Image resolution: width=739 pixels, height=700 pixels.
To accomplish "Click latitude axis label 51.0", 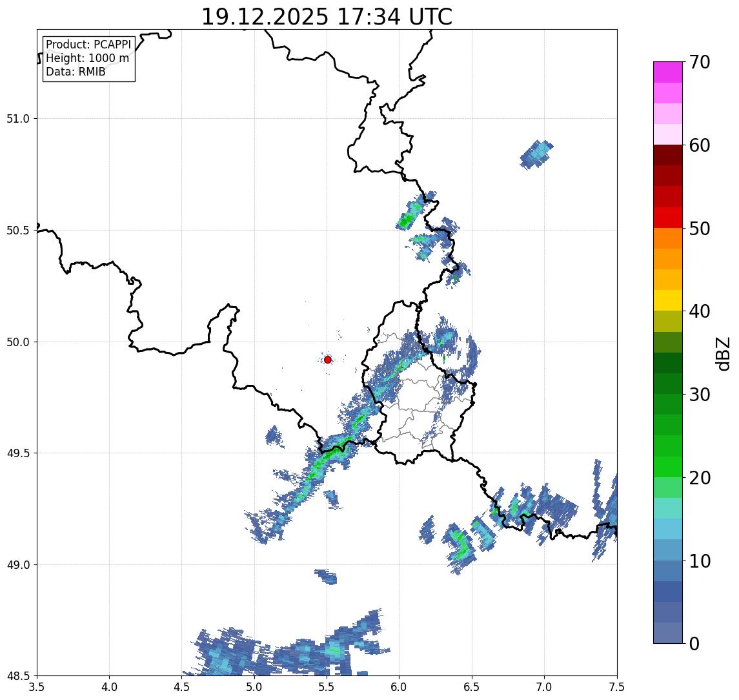I will point(18,119).
